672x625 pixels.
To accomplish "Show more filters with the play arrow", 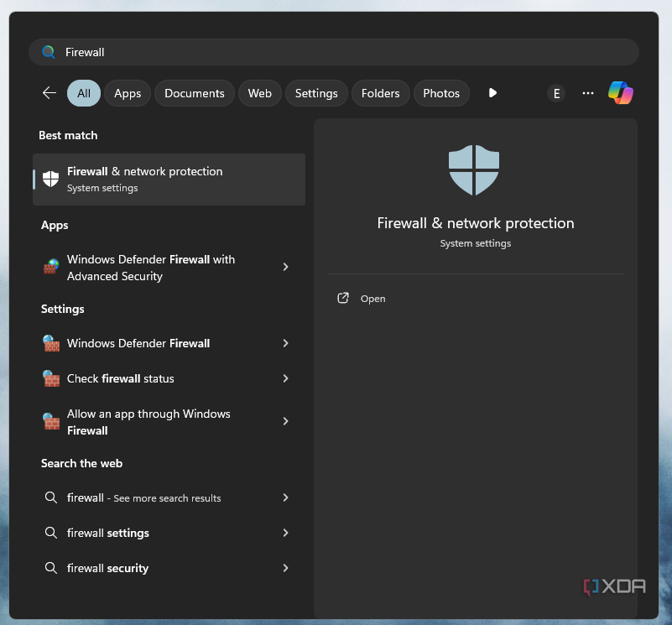I will pos(492,93).
